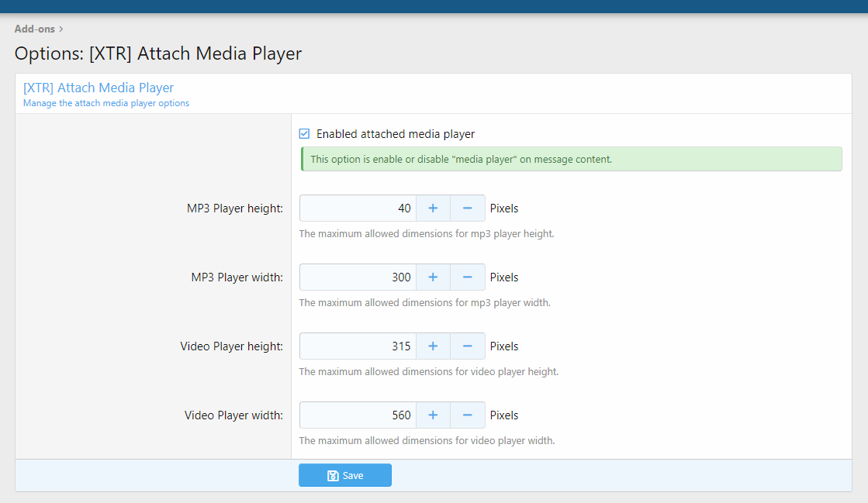Save the add-on options
This screenshot has height=503, width=868.
[x=345, y=475]
